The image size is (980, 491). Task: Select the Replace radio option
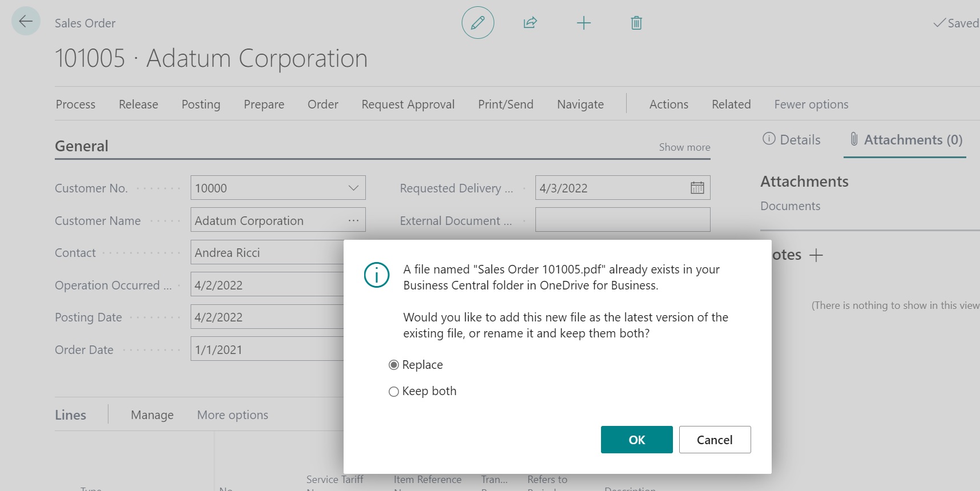coord(394,365)
